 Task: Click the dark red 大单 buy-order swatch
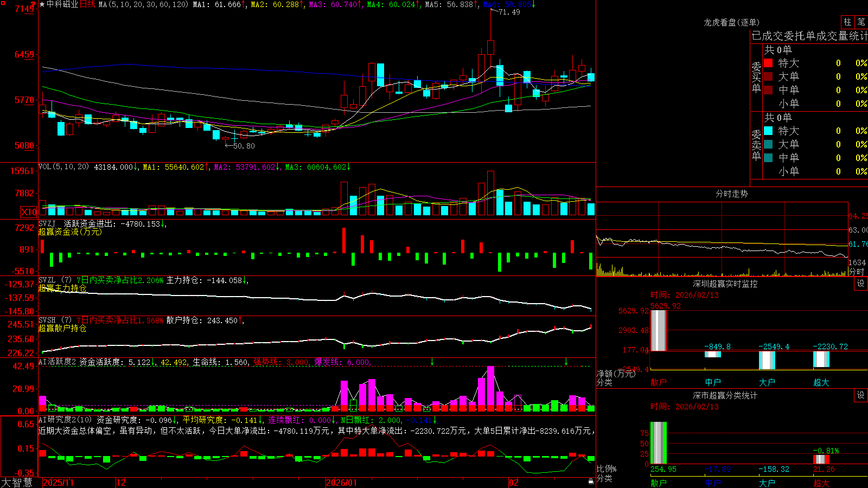(x=768, y=76)
